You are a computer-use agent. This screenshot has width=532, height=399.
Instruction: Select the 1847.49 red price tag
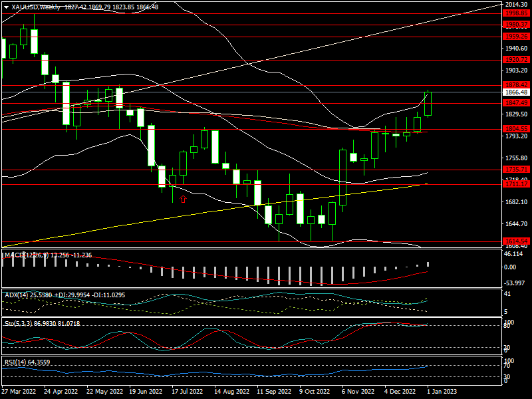click(517, 103)
